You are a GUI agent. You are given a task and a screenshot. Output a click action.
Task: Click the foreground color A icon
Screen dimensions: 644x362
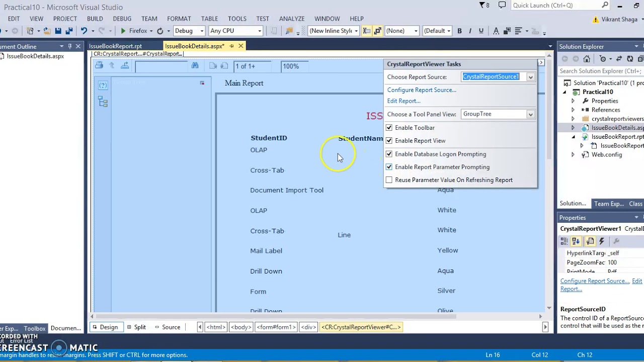pyautogui.click(x=496, y=31)
